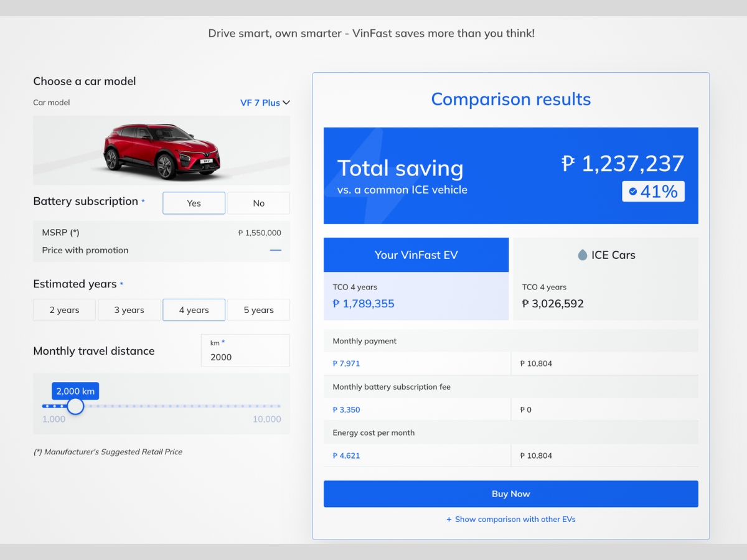The image size is (747, 560).
Task: Click the VinFast energy cost ₱ 4,621
Action: [346, 455]
